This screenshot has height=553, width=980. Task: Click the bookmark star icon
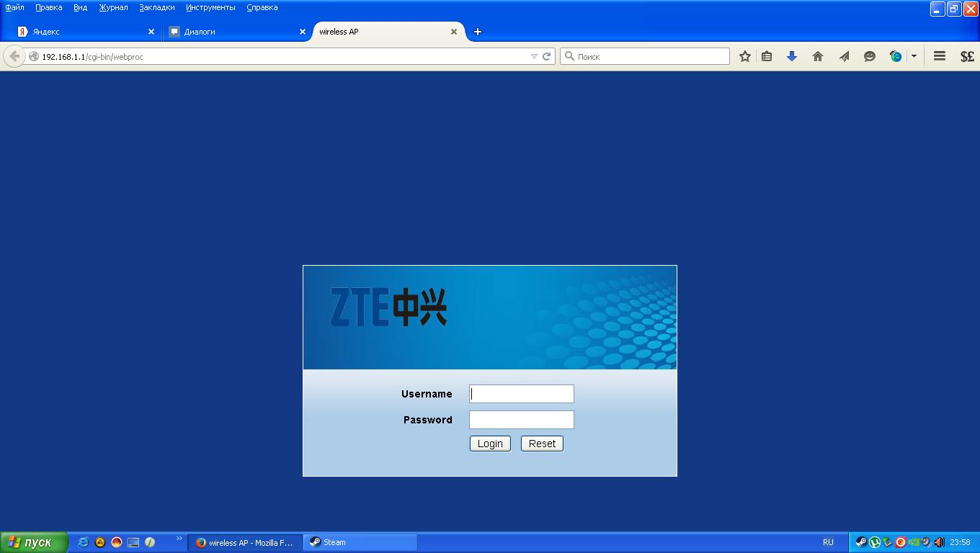pos(745,56)
